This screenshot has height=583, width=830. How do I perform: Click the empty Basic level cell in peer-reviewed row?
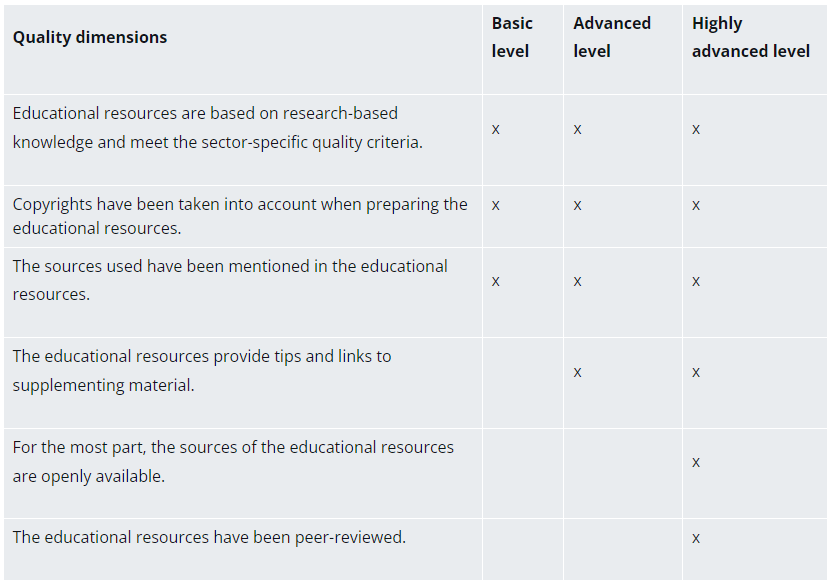coord(522,548)
